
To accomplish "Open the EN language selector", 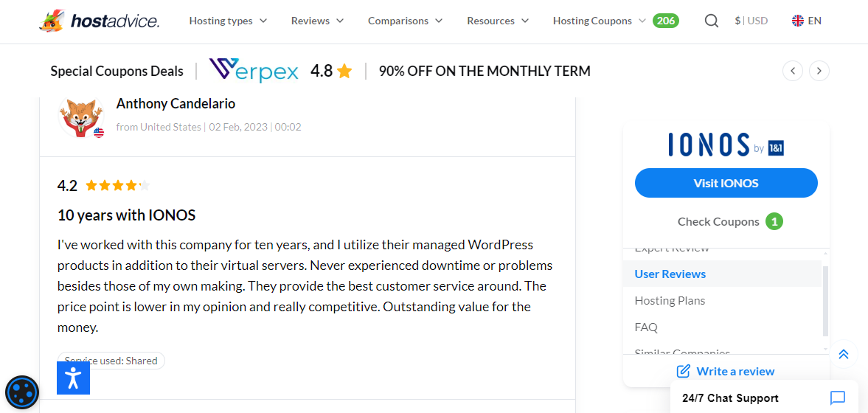I will [806, 21].
